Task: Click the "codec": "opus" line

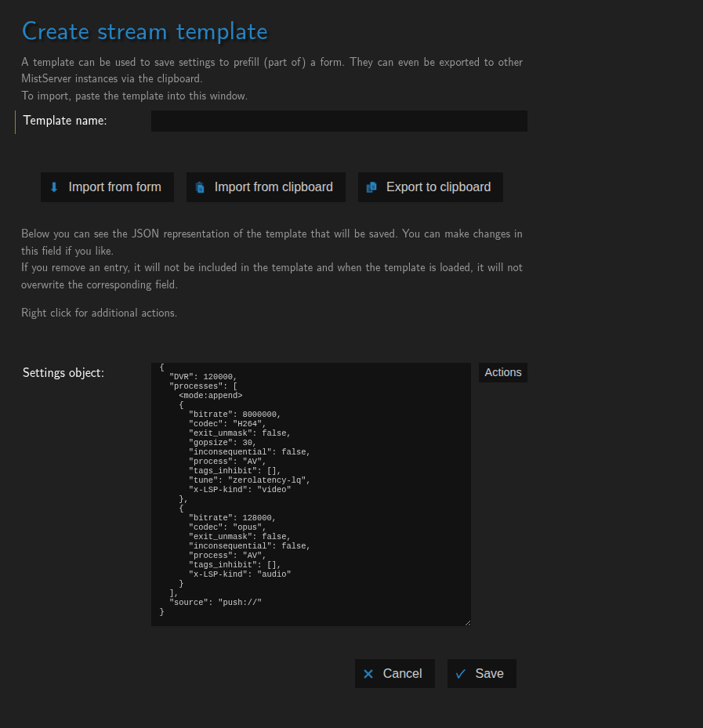Action: point(227,527)
